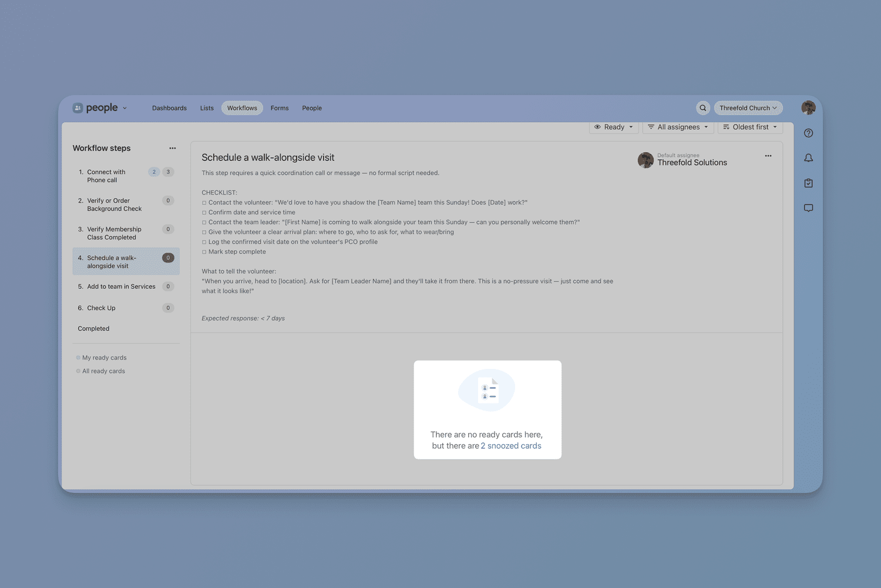
Task: Select the Workflows tab
Action: pyautogui.click(x=242, y=108)
